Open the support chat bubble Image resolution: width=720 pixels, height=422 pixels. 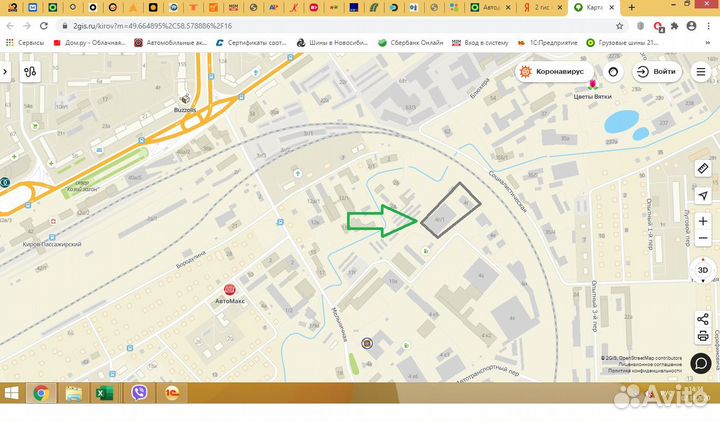click(702, 363)
